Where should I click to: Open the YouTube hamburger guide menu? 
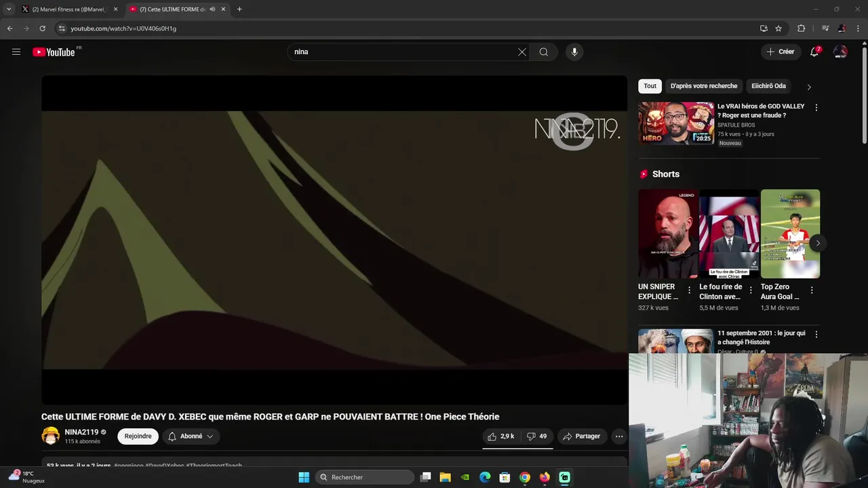pos(16,52)
